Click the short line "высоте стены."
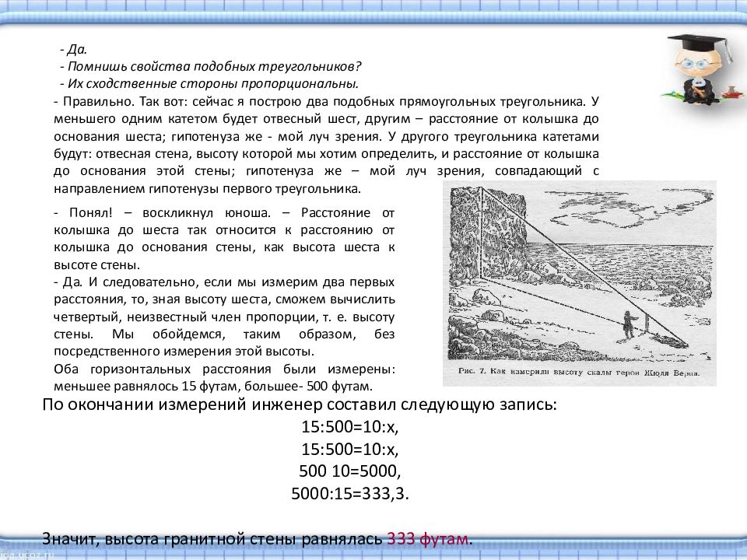Screen dimensions: 747x560 97,264
